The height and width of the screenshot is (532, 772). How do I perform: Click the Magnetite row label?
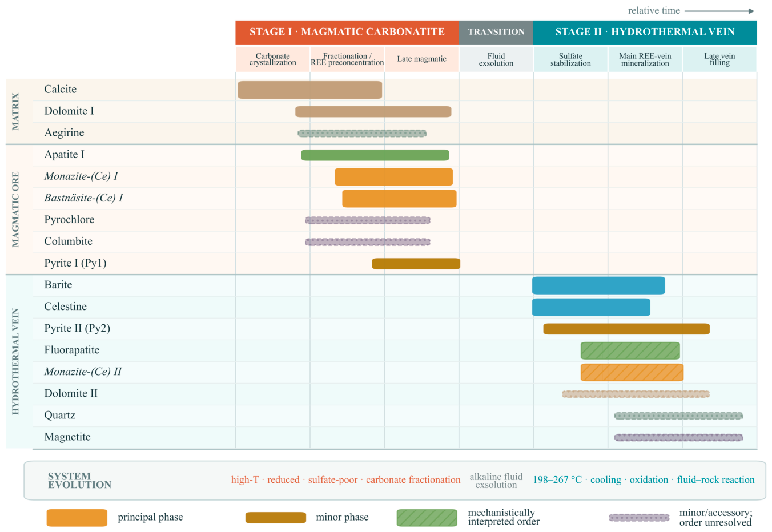[67, 437]
